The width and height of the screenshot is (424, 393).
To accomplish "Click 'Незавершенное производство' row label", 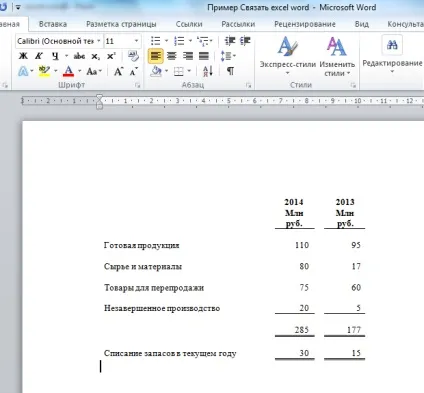I will click(162, 308).
